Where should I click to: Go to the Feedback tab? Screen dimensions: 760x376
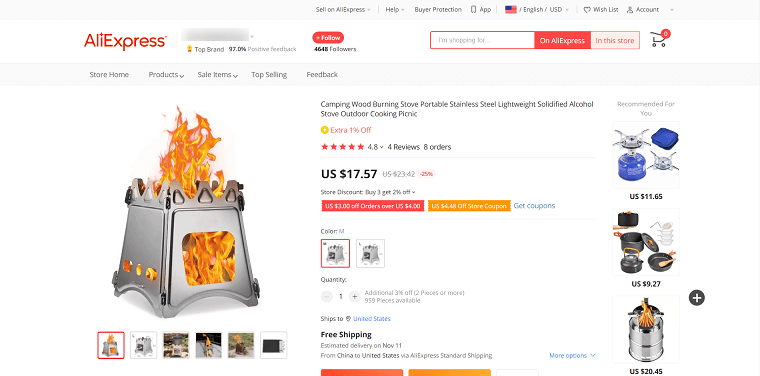[x=322, y=75]
